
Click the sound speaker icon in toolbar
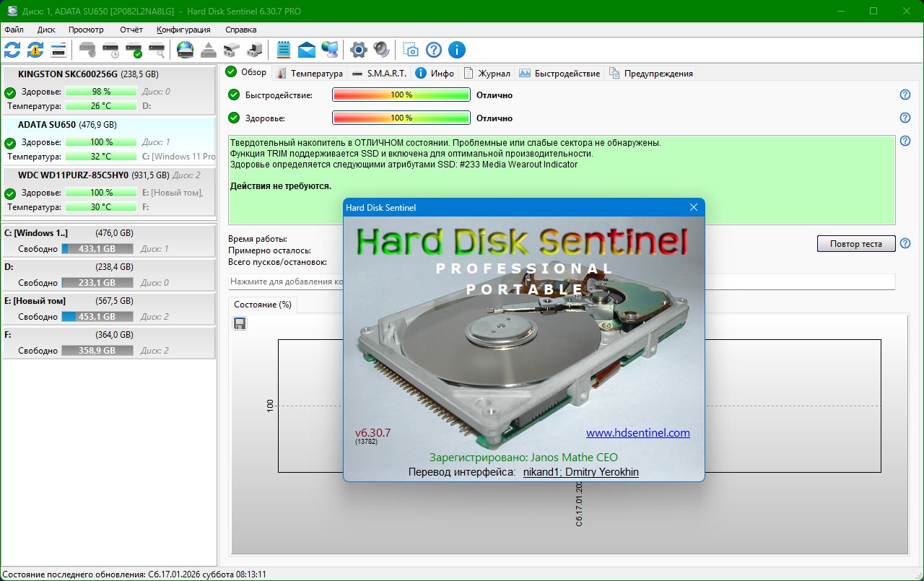pyautogui.click(x=381, y=50)
